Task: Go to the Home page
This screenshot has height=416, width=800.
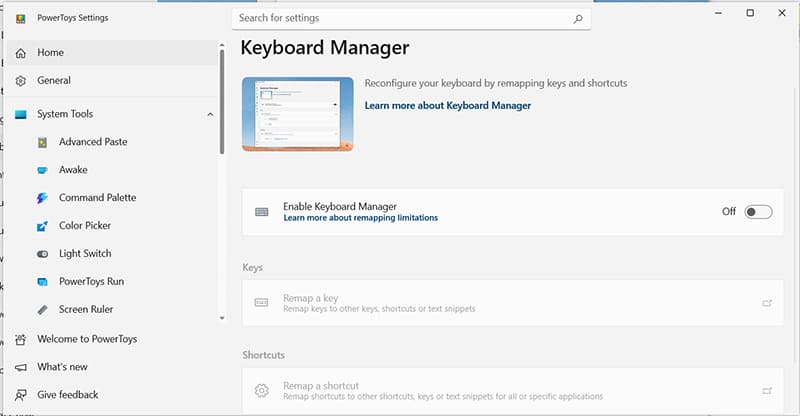Action: (x=50, y=52)
